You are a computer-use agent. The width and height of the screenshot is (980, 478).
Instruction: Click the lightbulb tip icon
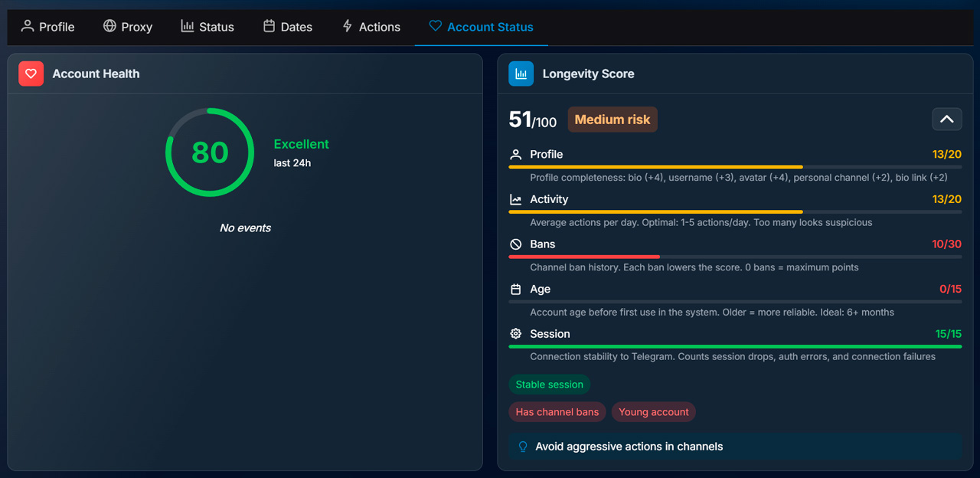523,447
